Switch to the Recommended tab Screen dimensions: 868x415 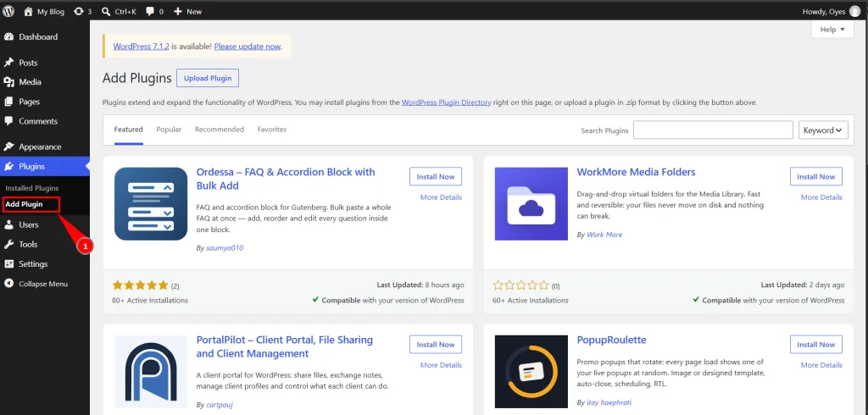click(220, 130)
